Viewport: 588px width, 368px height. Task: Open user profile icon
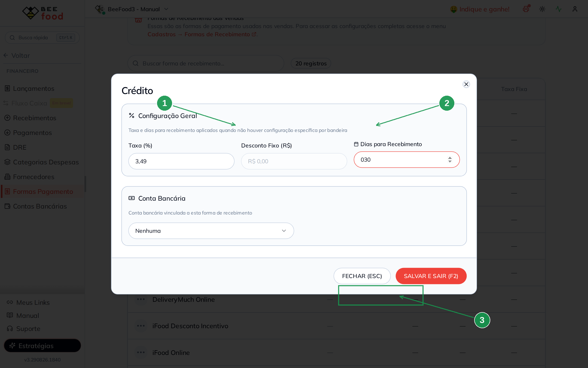pyautogui.click(x=575, y=9)
